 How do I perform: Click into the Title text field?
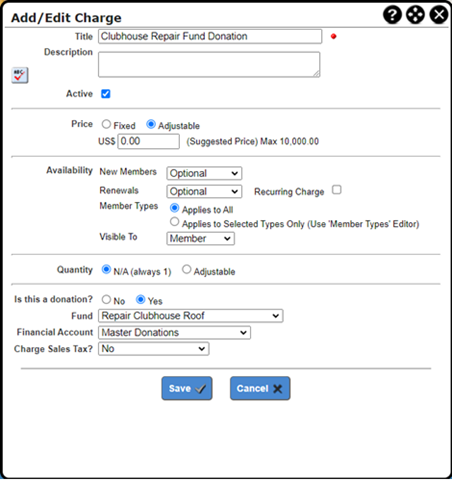pyautogui.click(x=210, y=36)
